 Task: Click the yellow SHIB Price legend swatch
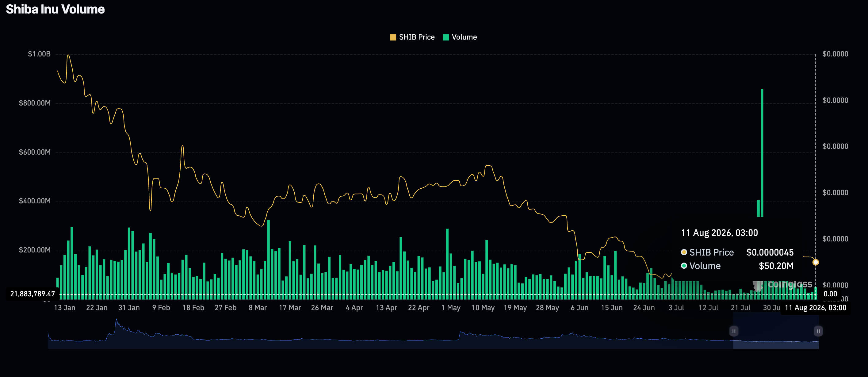393,37
